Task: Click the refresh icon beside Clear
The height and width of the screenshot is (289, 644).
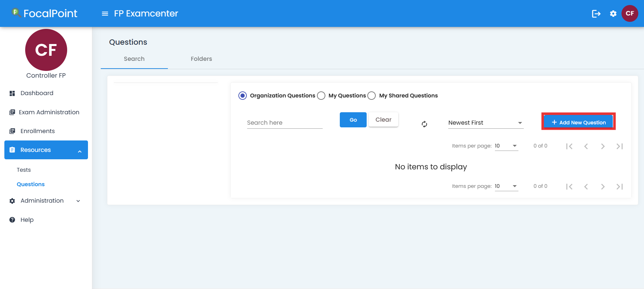Action: [x=424, y=124]
